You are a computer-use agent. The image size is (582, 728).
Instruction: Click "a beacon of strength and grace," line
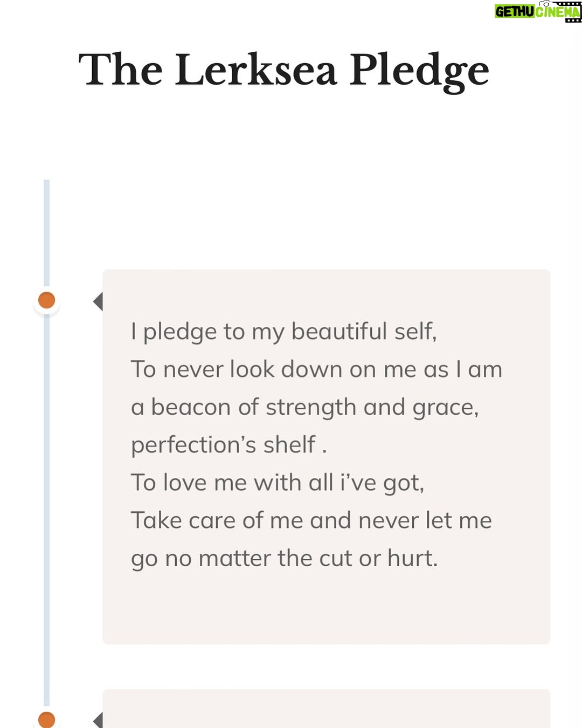pos(305,408)
